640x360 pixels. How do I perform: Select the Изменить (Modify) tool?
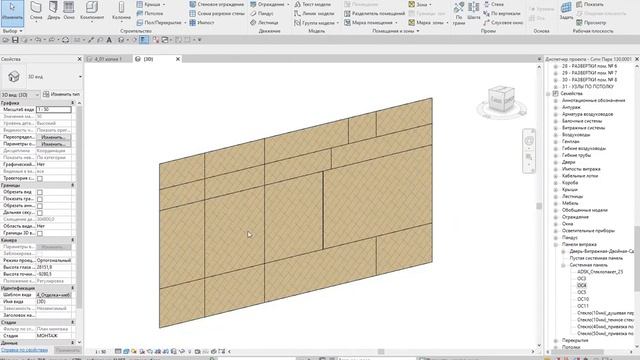tap(12, 11)
